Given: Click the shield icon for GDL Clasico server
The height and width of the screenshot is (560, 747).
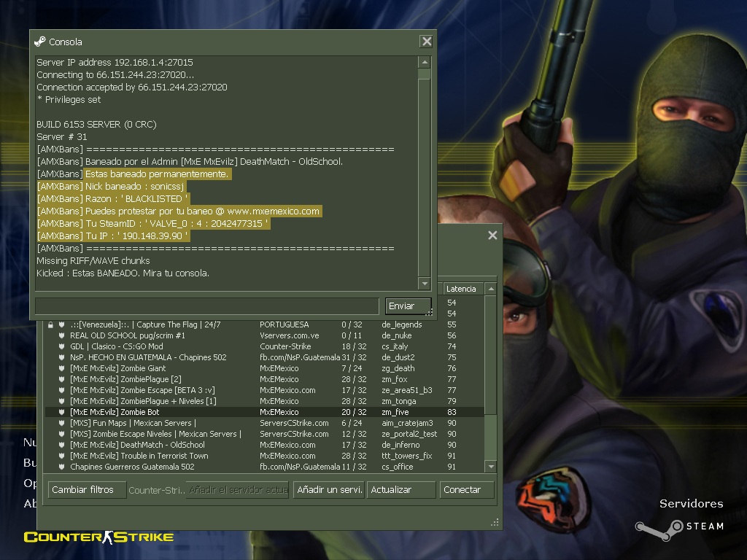Looking at the screenshot, I should pos(61,346).
